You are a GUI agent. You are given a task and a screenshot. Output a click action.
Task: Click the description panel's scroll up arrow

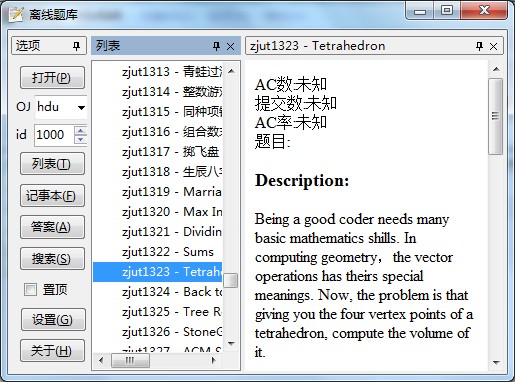[496, 69]
